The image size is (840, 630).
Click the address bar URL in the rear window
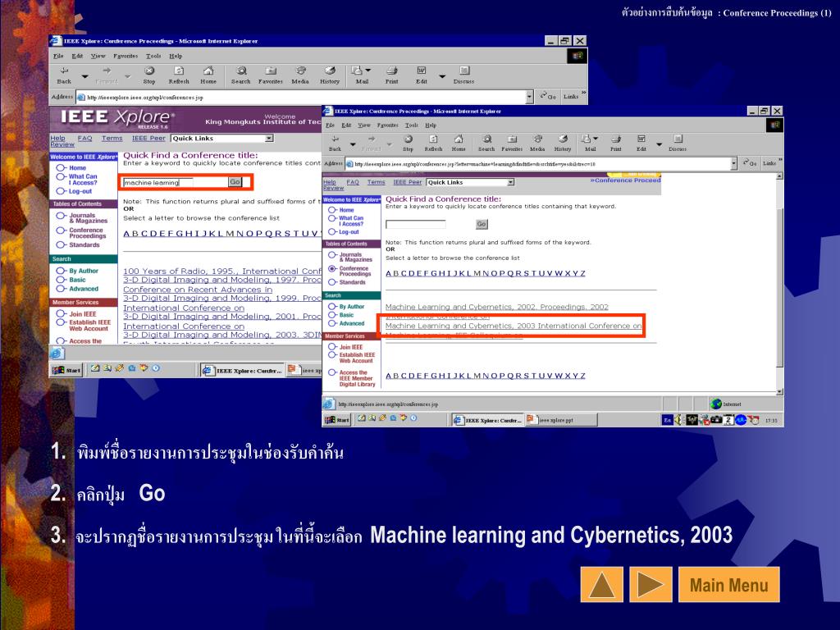click(x=144, y=98)
